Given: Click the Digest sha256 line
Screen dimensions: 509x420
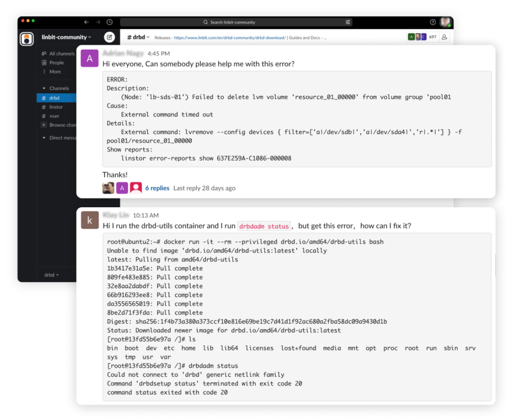Looking at the screenshot, I should (x=247, y=322).
